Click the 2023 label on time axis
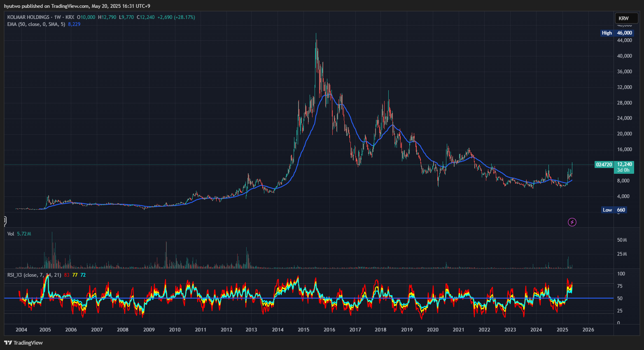Screen dimensions: 644x350 pyautogui.click(x=510, y=330)
